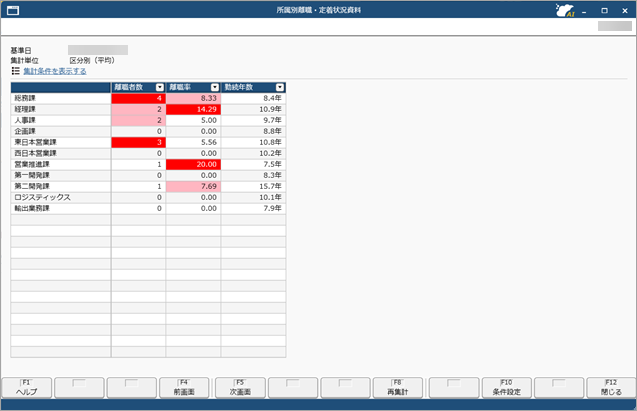Click the 8.8年 tenure cell
637x411 pixels.
(254, 131)
